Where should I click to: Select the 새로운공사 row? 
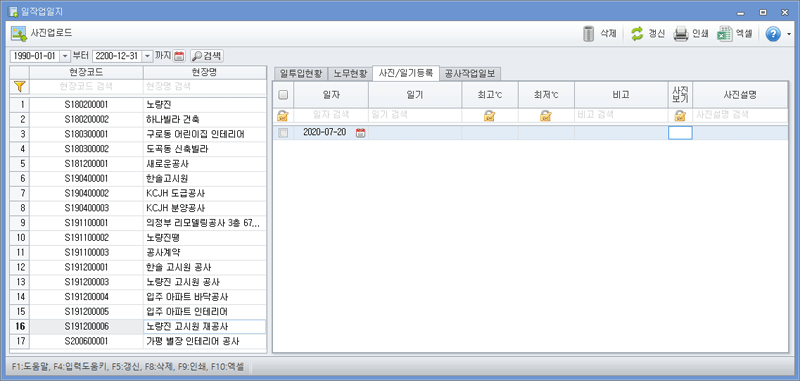pos(138,164)
